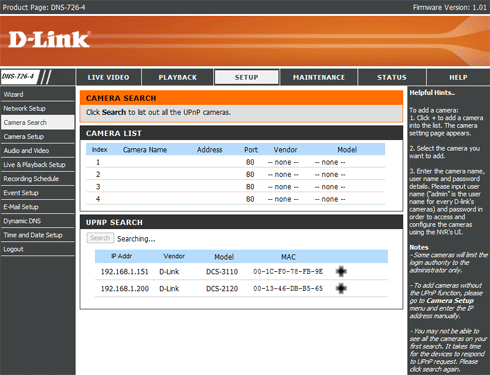Click the DNS-726-4 model badge

19,77
